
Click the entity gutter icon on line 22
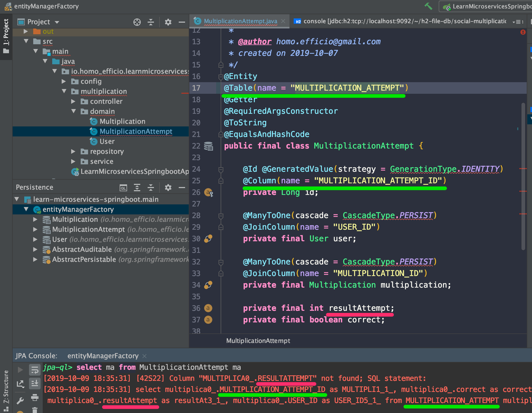(x=208, y=146)
